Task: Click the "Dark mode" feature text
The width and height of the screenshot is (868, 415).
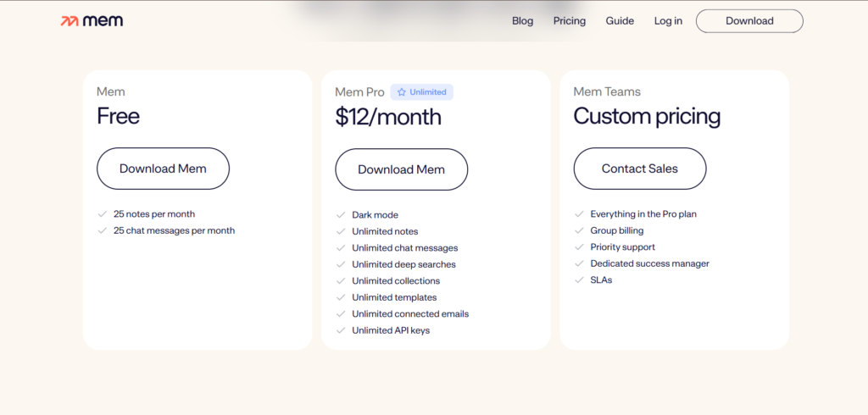Action: pos(375,214)
